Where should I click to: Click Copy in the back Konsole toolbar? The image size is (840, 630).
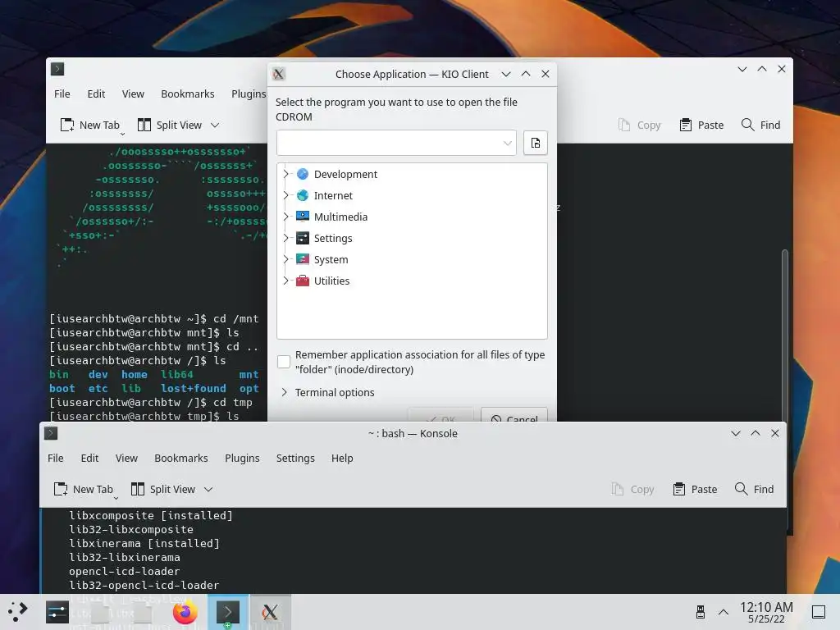(x=639, y=125)
